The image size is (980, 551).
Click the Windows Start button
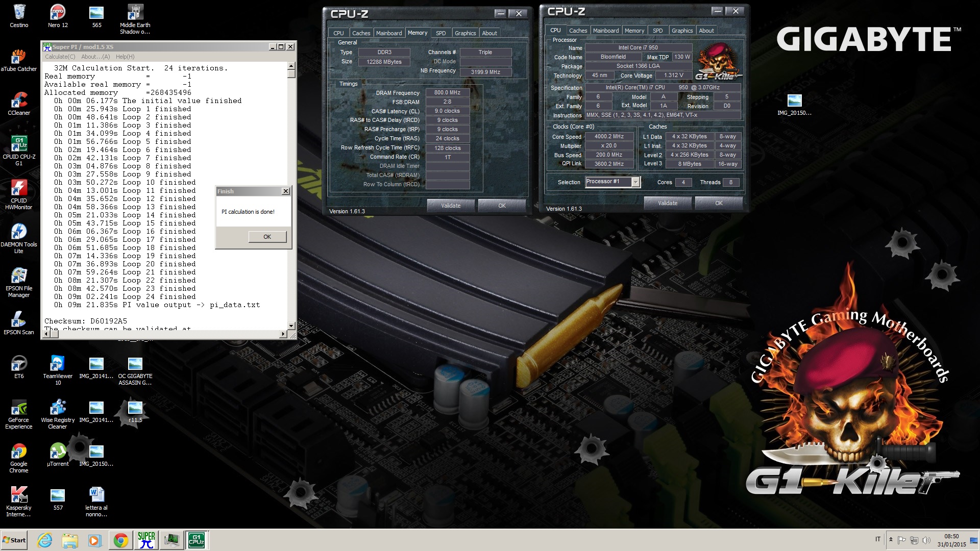(14, 540)
